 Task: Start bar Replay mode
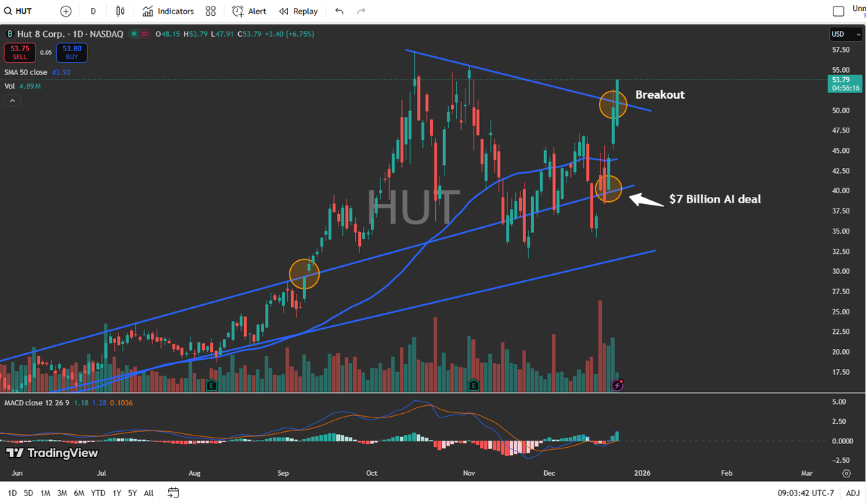click(298, 11)
